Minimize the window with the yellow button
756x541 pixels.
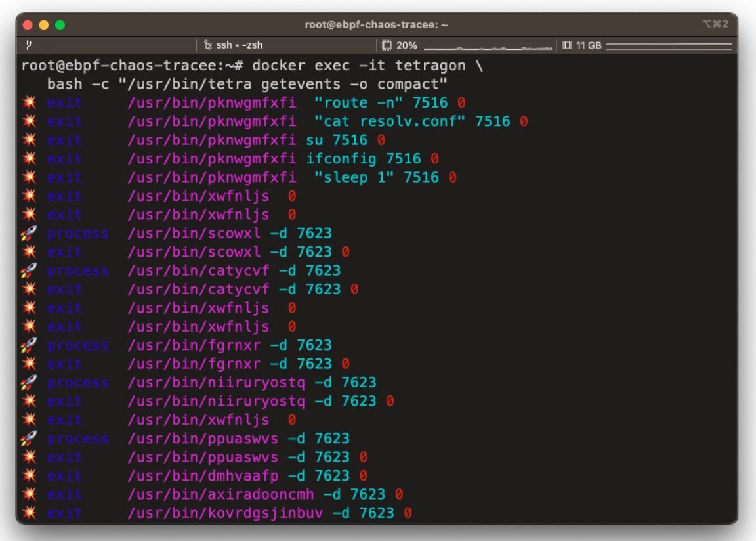coord(44,24)
